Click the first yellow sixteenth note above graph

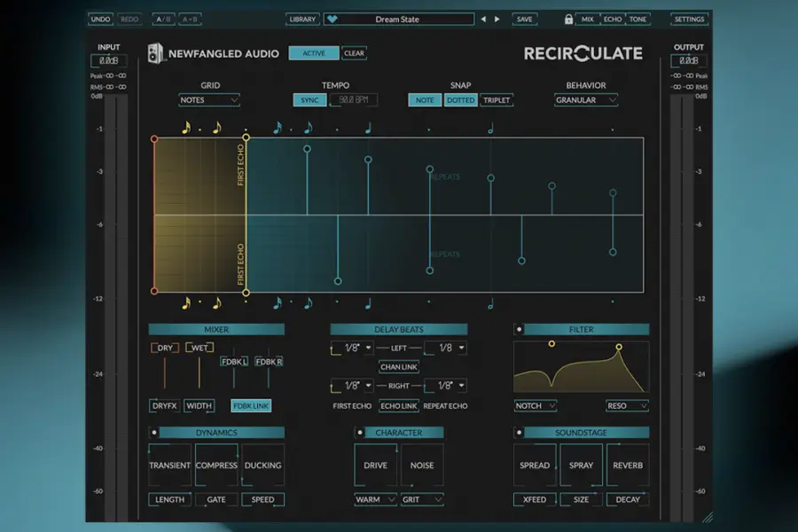click(186, 128)
